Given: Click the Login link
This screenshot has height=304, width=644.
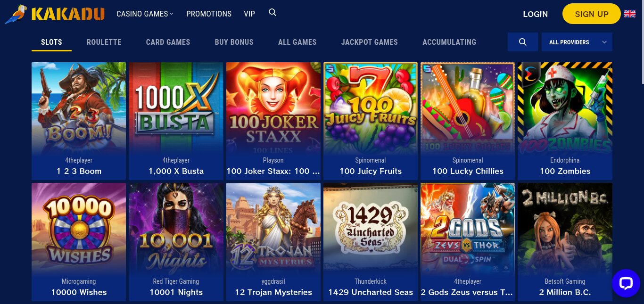Looking at the screenshot, I should point(536,14).
